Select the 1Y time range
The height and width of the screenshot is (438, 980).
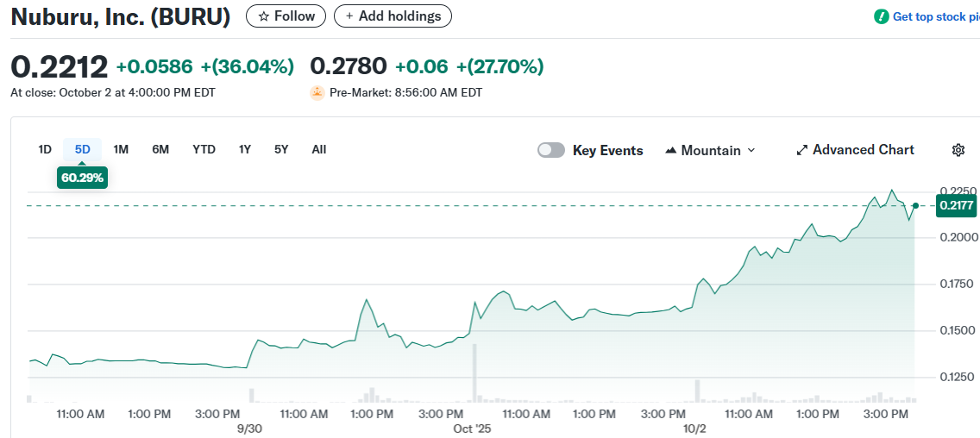point(245,149)
